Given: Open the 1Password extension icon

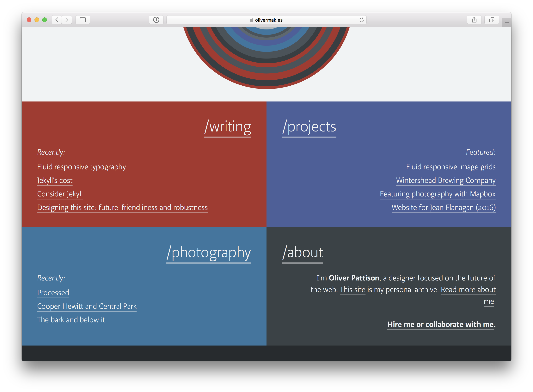Looking at the screenshot, I should 156,20.
